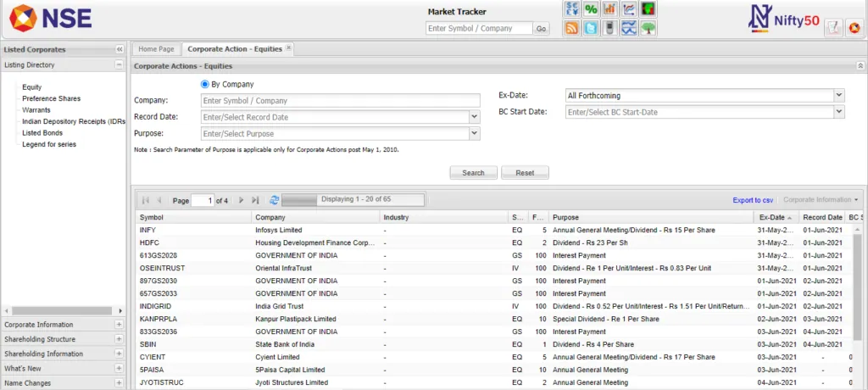Expand the Corporate Information section

coord(119,325)
